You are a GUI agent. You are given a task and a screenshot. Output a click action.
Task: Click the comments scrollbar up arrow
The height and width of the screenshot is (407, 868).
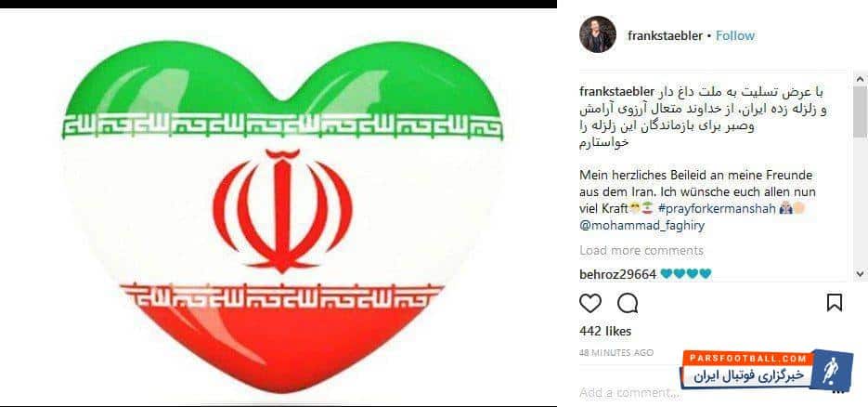click(x=860, y=79)
